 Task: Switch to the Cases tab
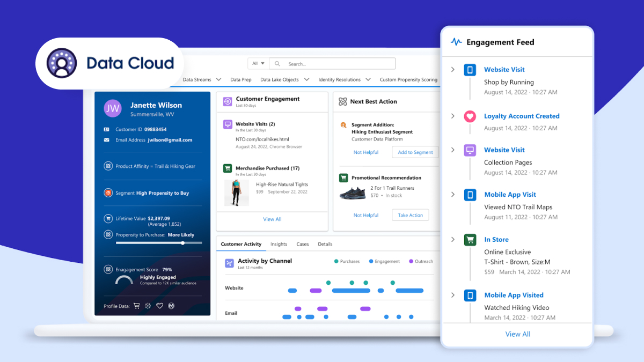[303, 244]
